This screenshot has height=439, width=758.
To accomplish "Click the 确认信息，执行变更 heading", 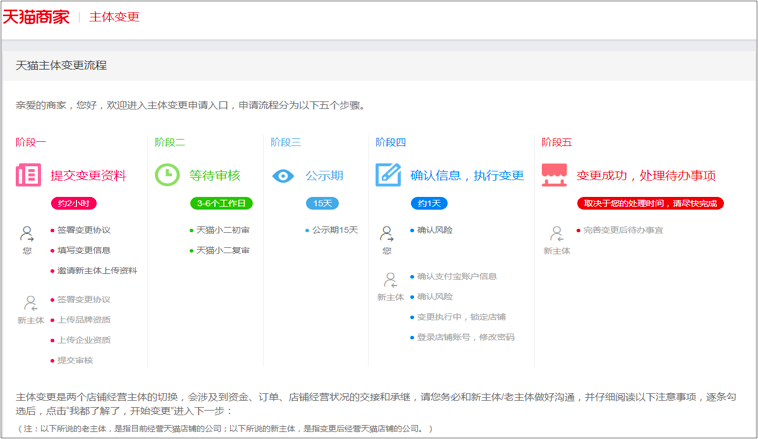I will click(467, 176).
